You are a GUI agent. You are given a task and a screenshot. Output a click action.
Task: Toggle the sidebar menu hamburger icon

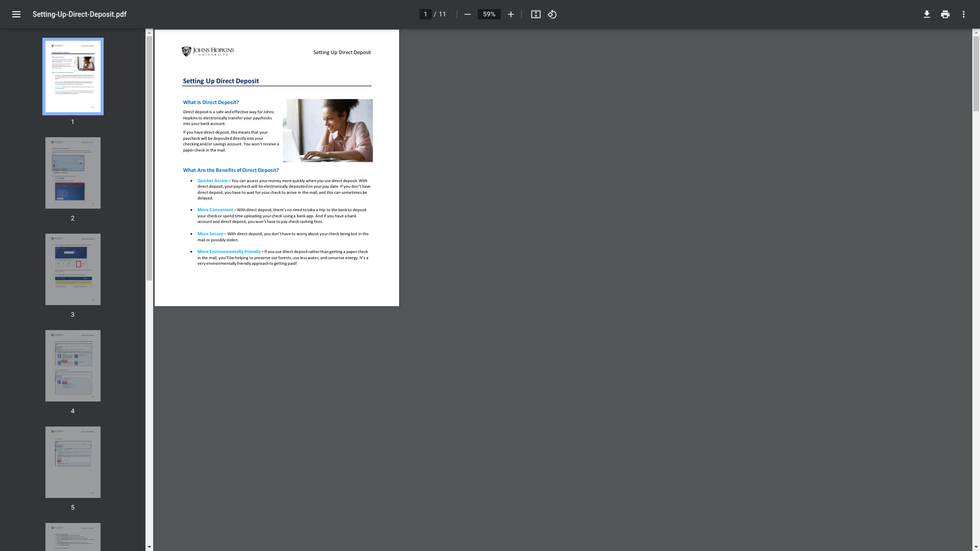point(16,14)
